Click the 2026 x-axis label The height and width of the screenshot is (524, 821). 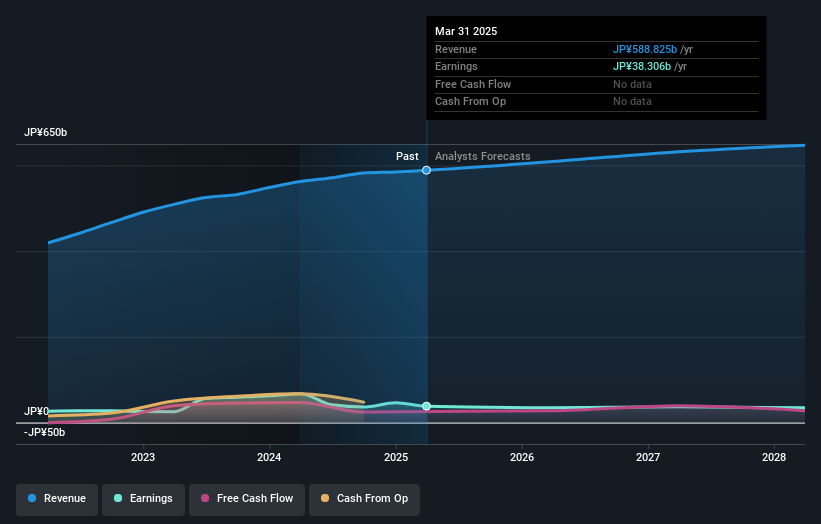click(522, 457)
